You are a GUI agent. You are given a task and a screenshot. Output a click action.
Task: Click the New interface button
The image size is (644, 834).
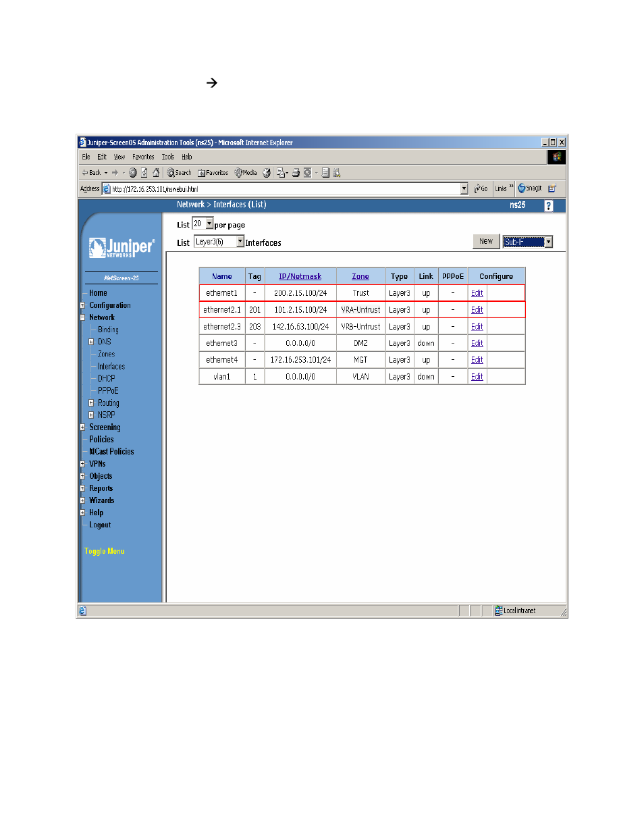[486, 241]
